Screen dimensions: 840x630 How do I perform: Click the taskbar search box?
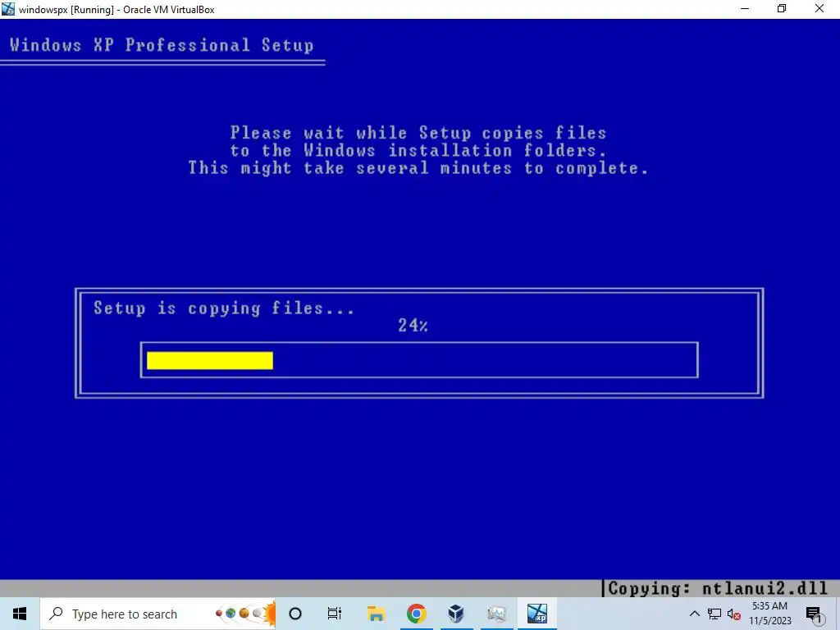click(x=157, y=614)
